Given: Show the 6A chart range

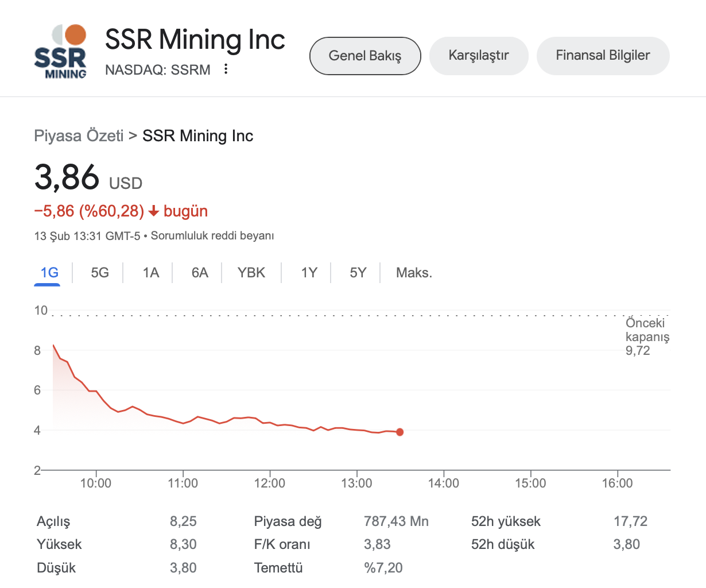Looking at the screenshot, I should pos(200,273).
